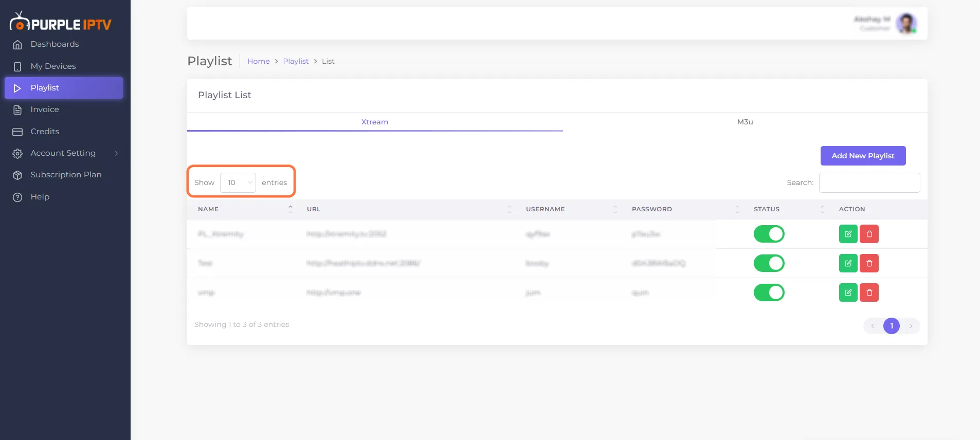Click the Credits card icon
The width and height of the screenshot is (980, 440).
click(17, 132)
